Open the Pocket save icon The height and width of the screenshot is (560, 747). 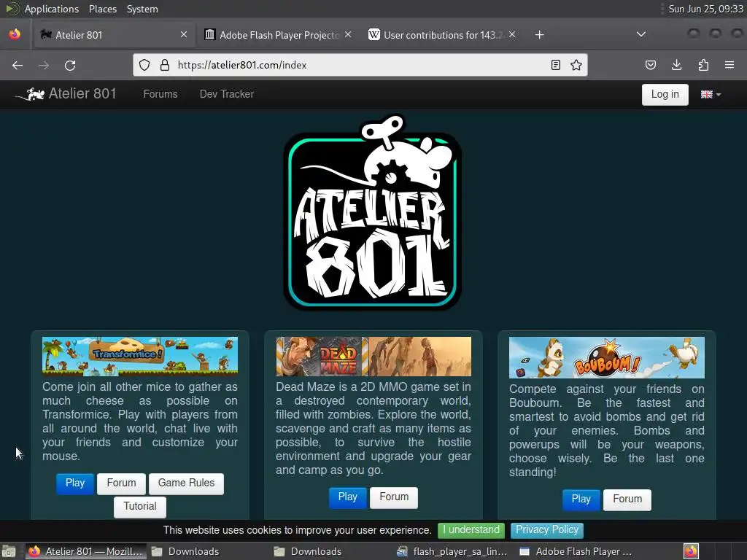click(650, 65)
